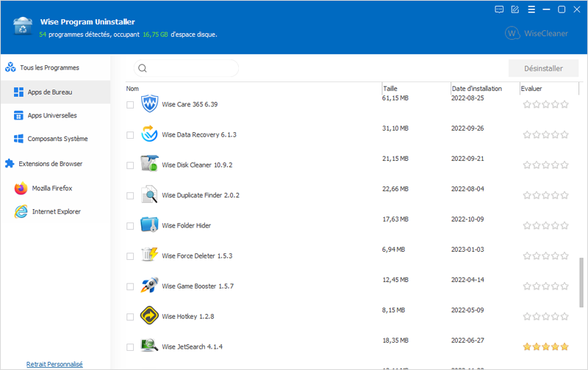Viewport: 588px width, 370px height.
Task: Open the edit note icon in title bar
Action: (515, 10)
